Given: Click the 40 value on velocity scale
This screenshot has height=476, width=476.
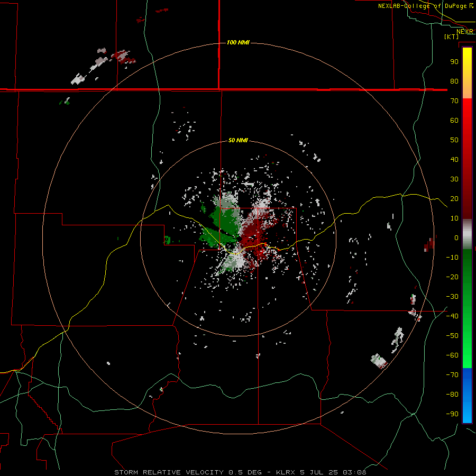Looking at the screenshot, I should tap(454, 160).
